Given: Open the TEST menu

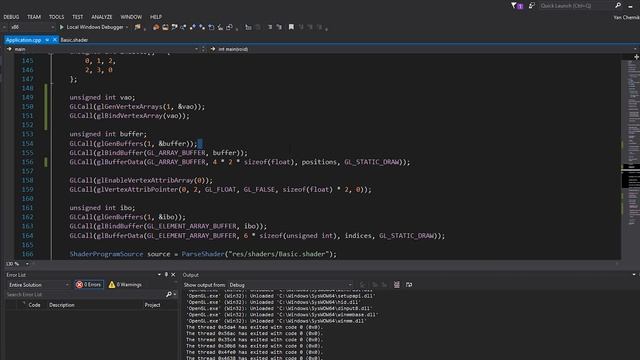Looking at the screenshot, I should [x=78, y=17].
